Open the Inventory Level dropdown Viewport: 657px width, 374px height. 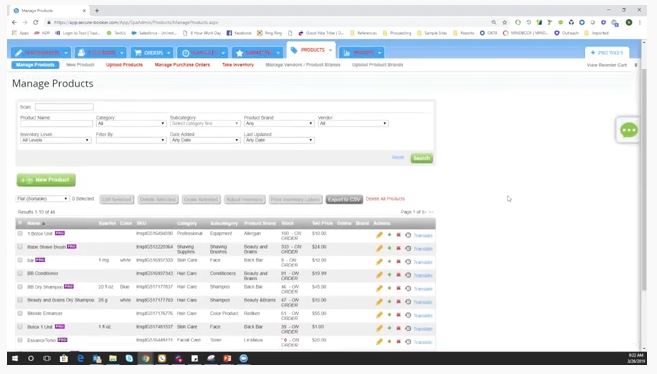(x=55, y=140)
